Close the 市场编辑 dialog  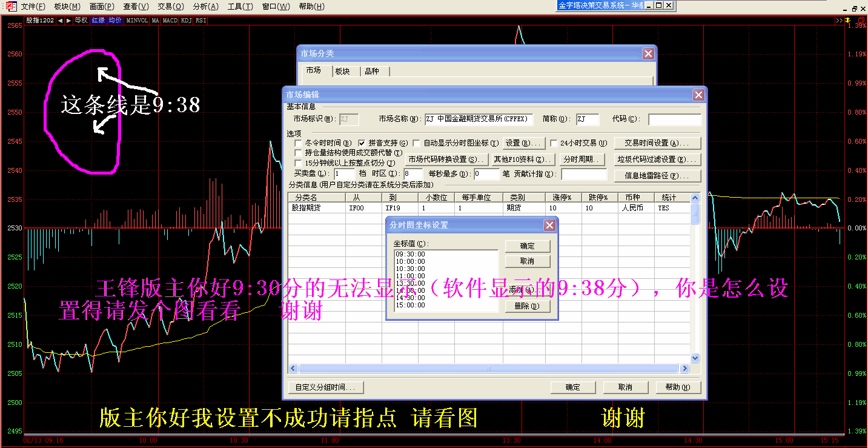tap(698, 95)
